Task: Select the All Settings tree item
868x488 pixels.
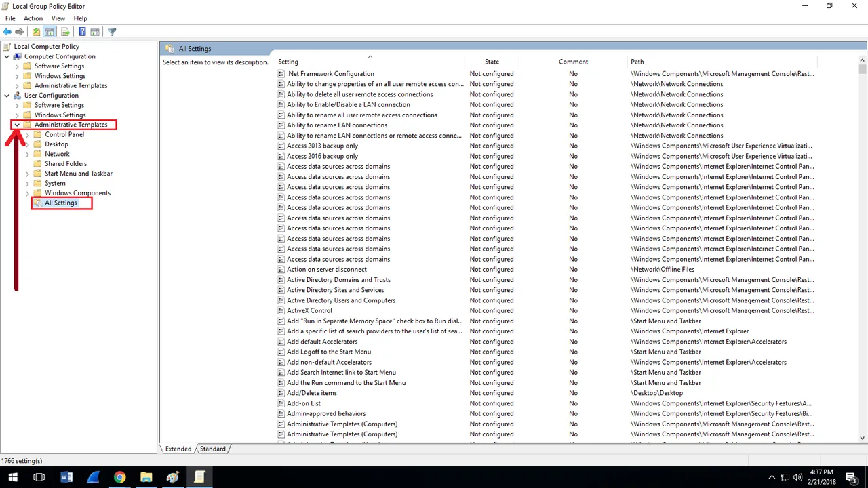Action: pos(61,203)
